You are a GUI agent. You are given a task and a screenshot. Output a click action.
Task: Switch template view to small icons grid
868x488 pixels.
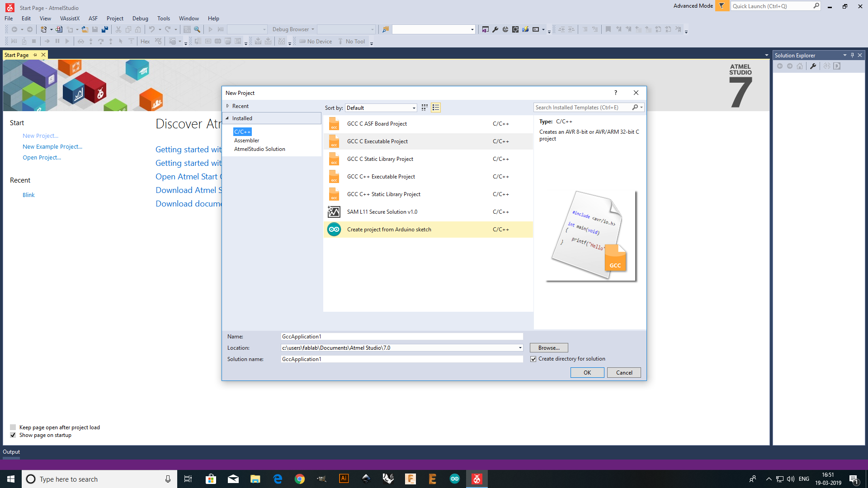(425, 108)
